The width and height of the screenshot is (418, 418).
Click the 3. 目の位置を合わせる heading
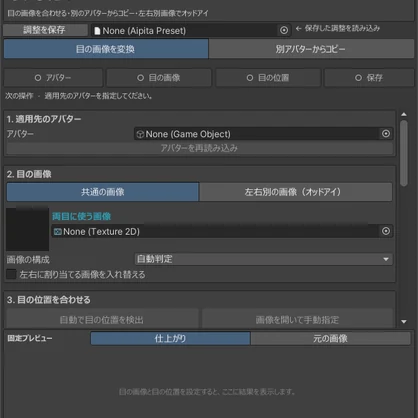[x=49, y=300]
